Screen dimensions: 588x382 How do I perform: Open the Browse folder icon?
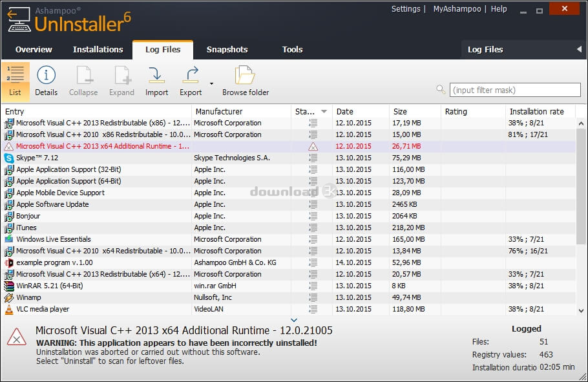(244, 76)
